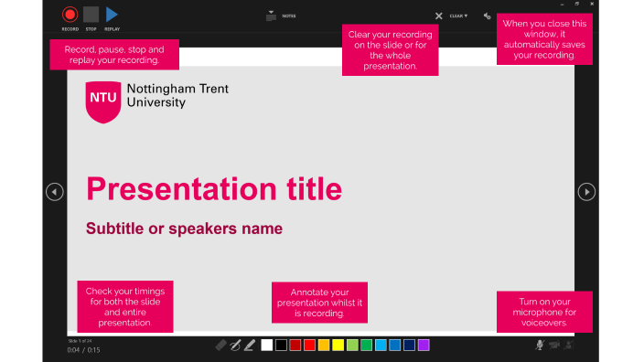Select the Pen annotation tool

[235, 346]
